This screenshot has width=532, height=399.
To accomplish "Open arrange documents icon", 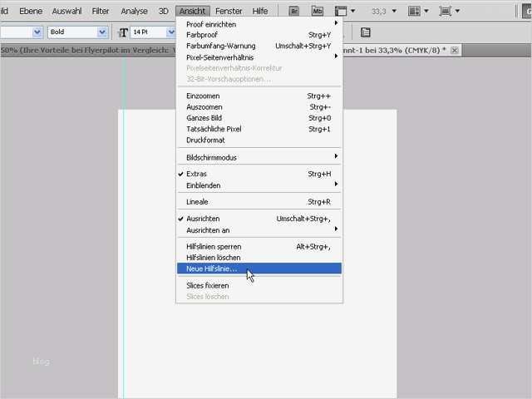I will click(x=414, y=11).
